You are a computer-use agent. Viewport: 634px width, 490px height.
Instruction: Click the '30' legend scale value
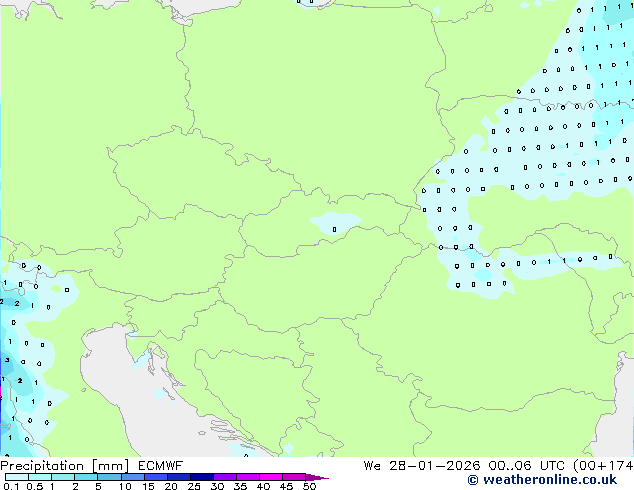point(217,486)
